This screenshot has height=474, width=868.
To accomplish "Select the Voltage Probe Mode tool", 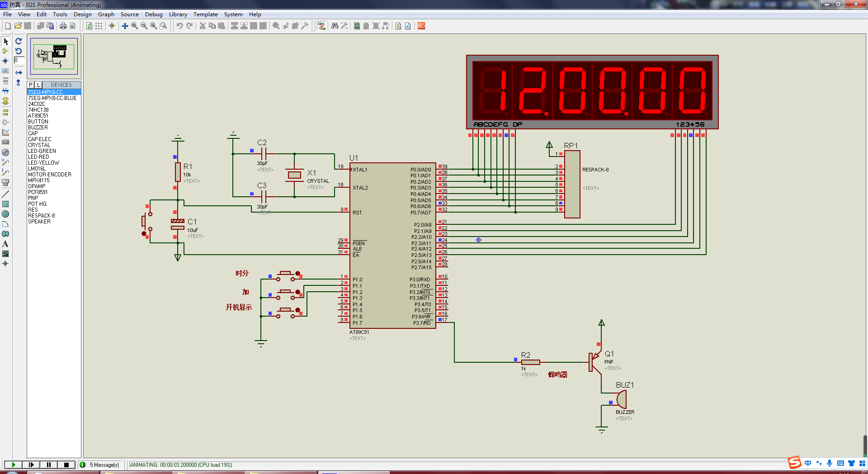I will coord(5,162).
